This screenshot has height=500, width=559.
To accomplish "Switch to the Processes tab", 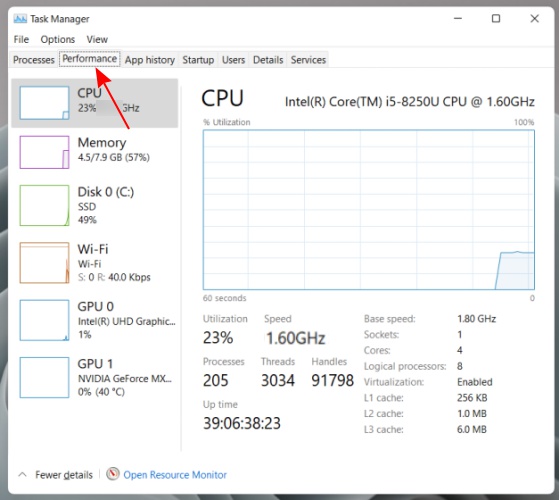I will pos(34,60).
